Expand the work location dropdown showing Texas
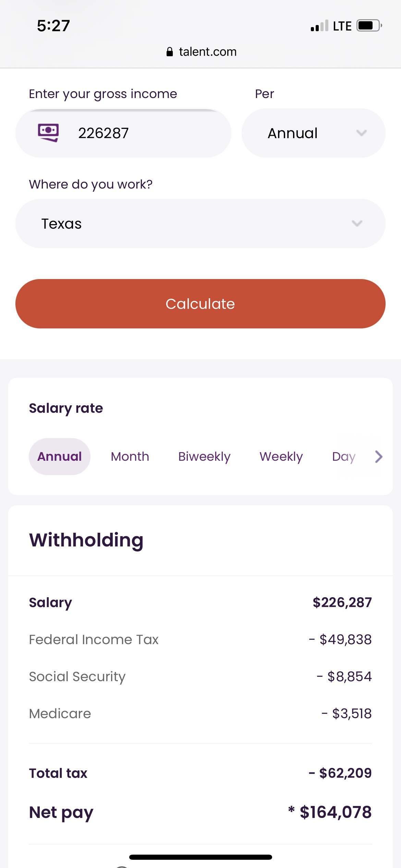The height and width of the screenshot is (868, 401). (200, 224)
